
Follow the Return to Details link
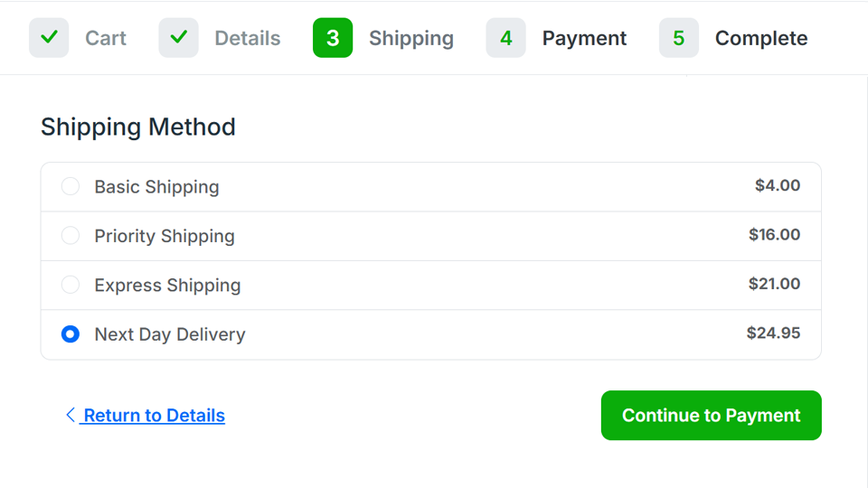154,416
